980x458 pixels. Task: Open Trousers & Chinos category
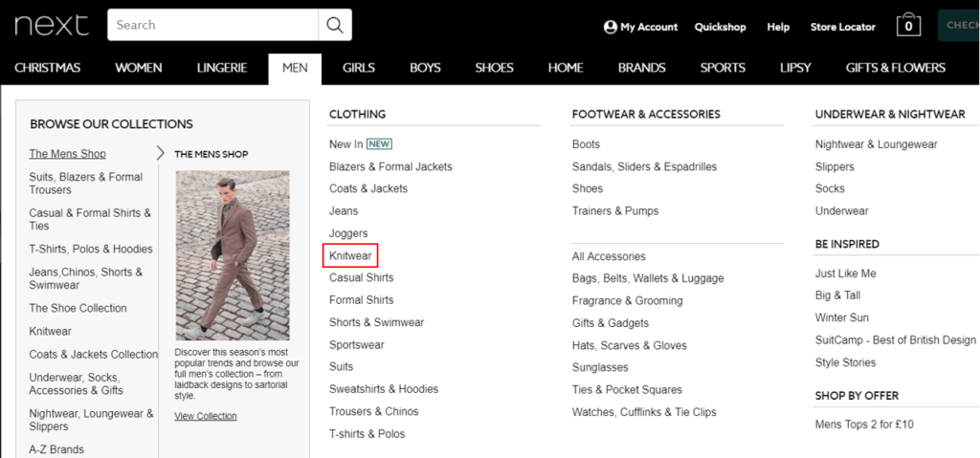(374, 412)
